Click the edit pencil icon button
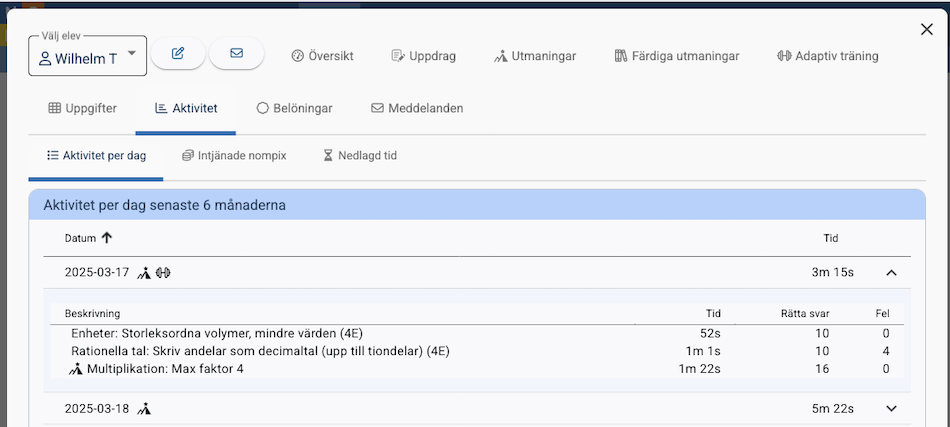The image size is (950, 427). coord(178,53)
